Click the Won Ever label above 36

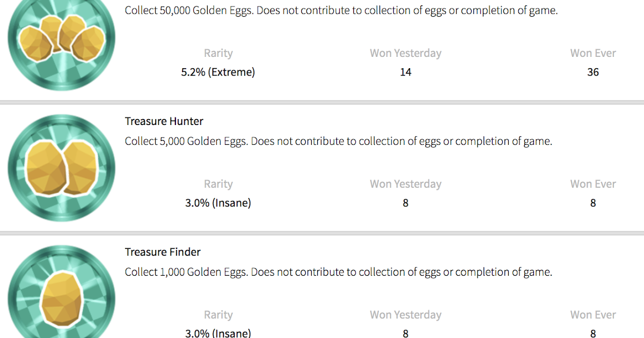pyautogui.click(x=593, y=53)
